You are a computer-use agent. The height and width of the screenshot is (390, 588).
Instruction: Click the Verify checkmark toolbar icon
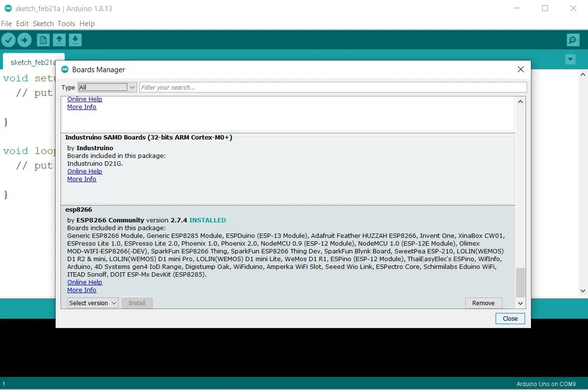(x=8, y=40)
